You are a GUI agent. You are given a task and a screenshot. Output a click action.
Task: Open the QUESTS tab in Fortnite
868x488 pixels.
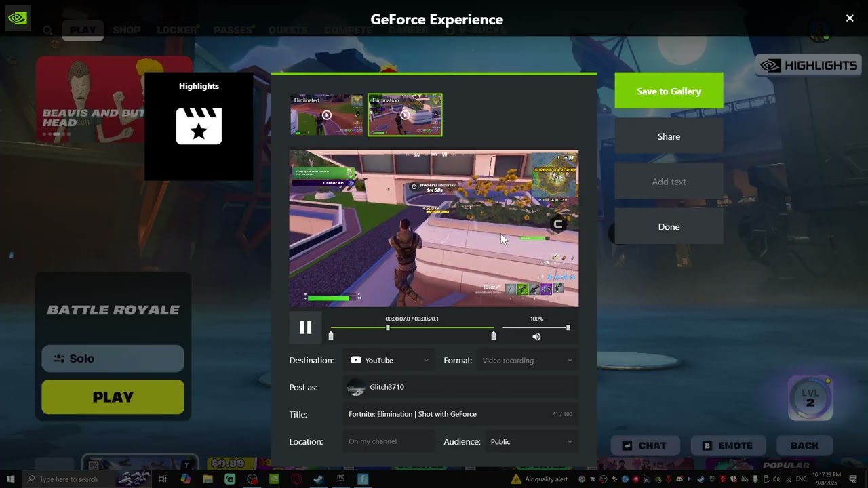pyautogui.click(x=288, y=30)
